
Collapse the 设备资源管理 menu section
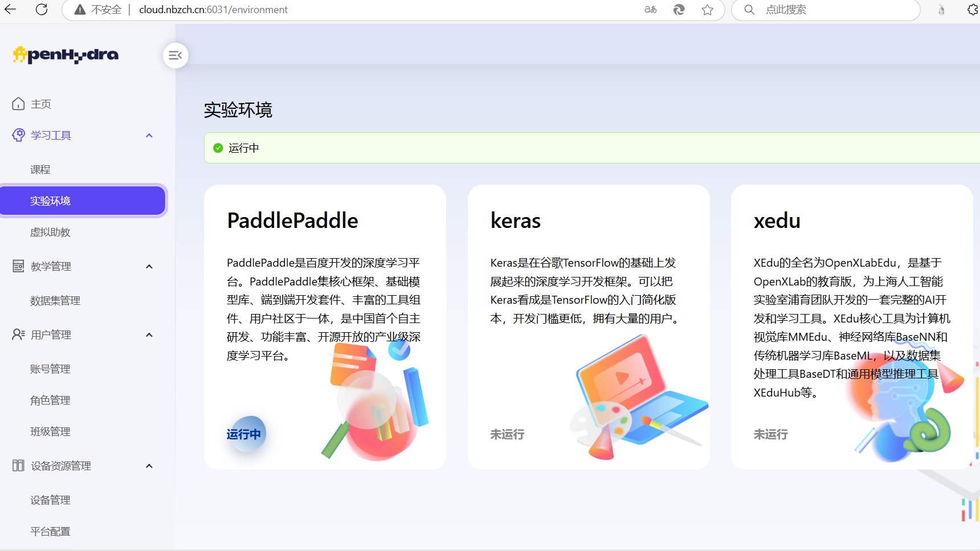[149, 466]
